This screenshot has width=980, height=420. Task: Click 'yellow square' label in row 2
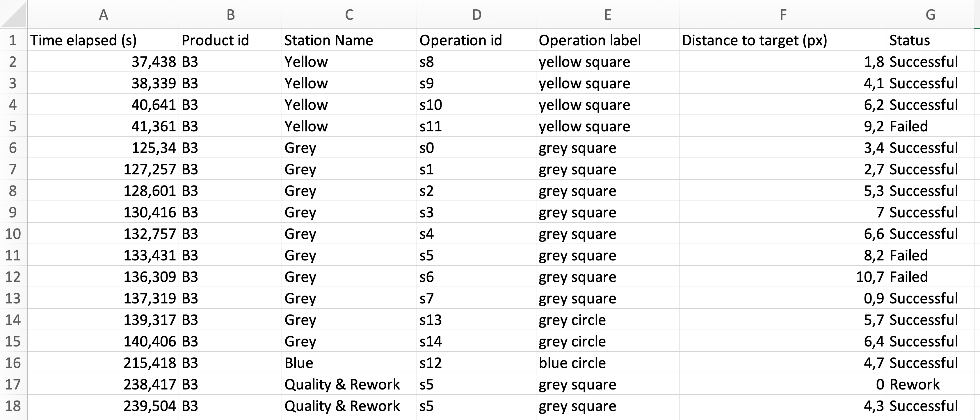(x=608, y=62)
